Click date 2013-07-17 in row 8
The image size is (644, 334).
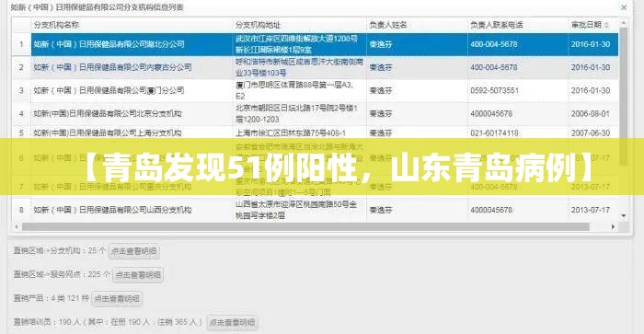tap(591, 210)
